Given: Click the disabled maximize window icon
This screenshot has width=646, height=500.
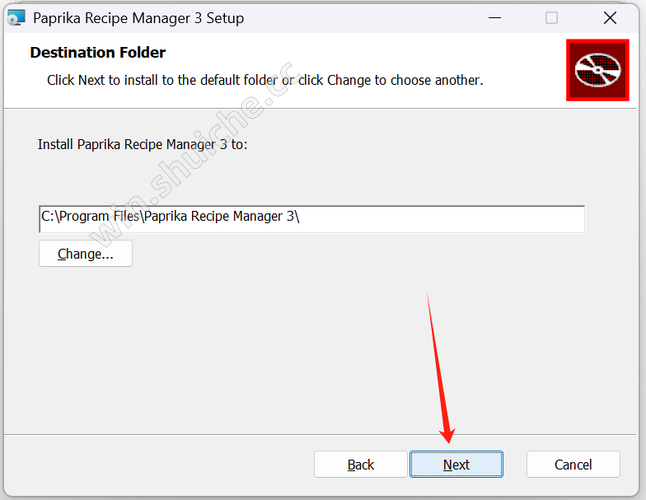Looking at the screenshot, I should point(551,18).
